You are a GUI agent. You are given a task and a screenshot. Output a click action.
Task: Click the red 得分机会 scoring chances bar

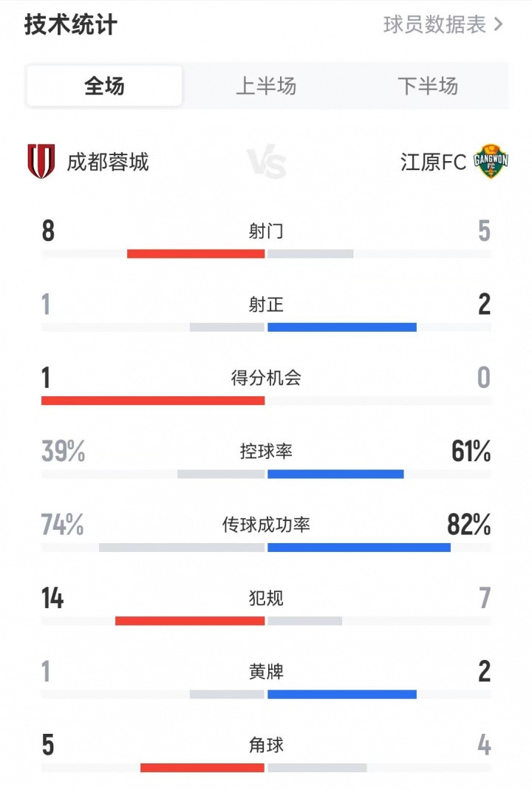tap(153, 401)
